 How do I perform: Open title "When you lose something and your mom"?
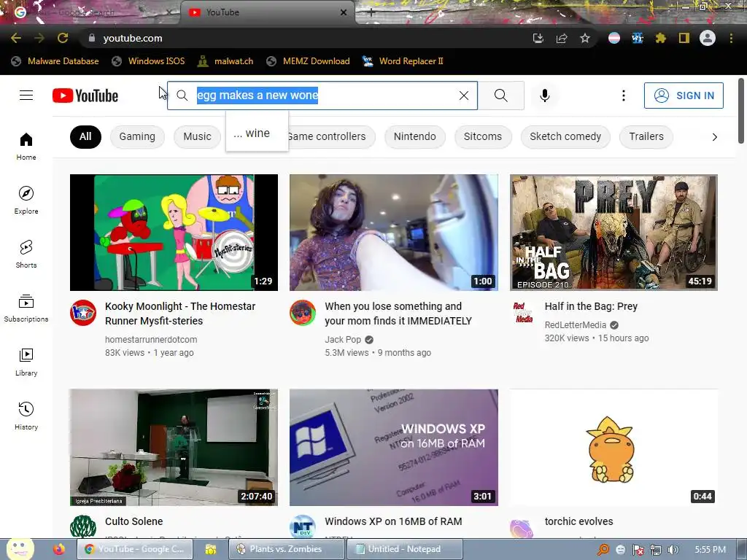click(x=398, y=314)
